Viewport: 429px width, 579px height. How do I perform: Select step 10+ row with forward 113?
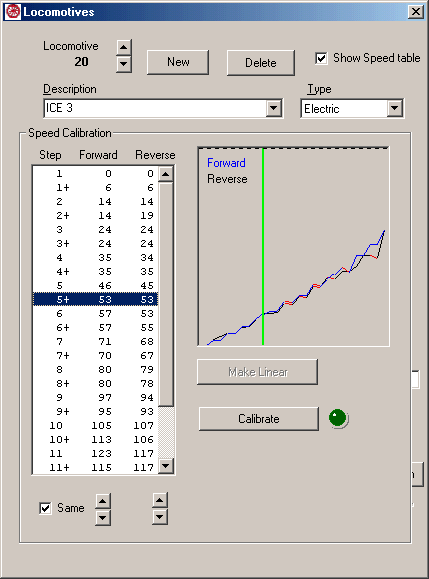(x=95, y=440)
